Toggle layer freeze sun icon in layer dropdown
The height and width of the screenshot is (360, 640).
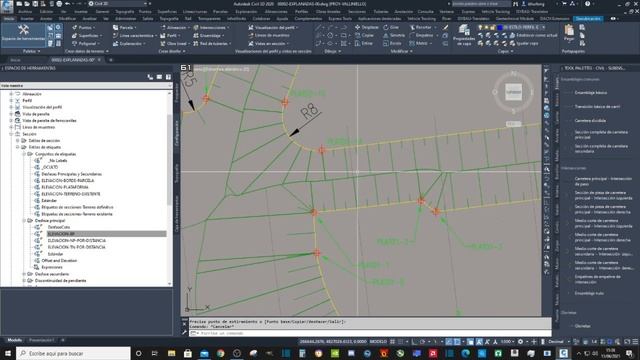[487, 27]
